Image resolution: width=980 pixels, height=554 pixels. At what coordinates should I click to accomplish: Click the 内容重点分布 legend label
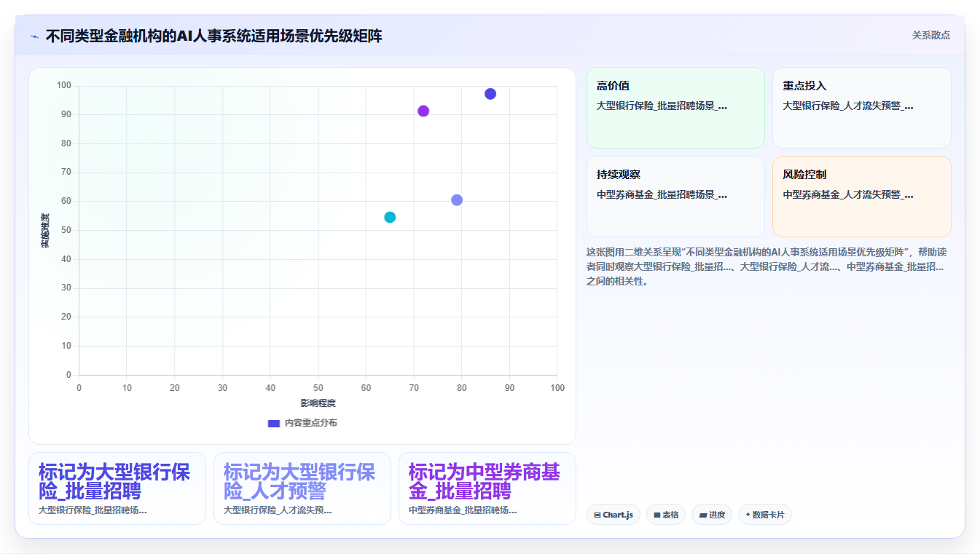[x=311, y=423]
